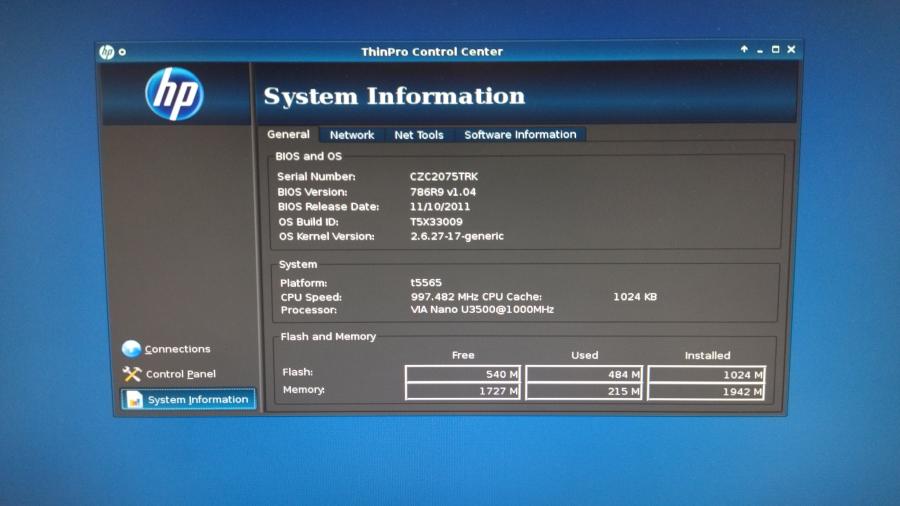Click the Used column header
This screenshot has width=900, height=506.
click(x=584, y=355)
